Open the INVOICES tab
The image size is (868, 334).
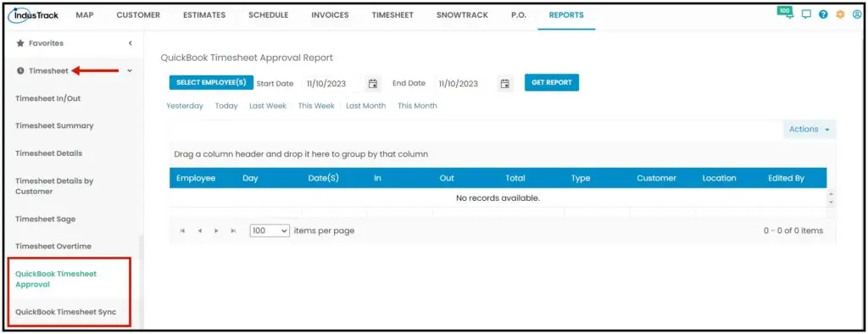[330, 15]
